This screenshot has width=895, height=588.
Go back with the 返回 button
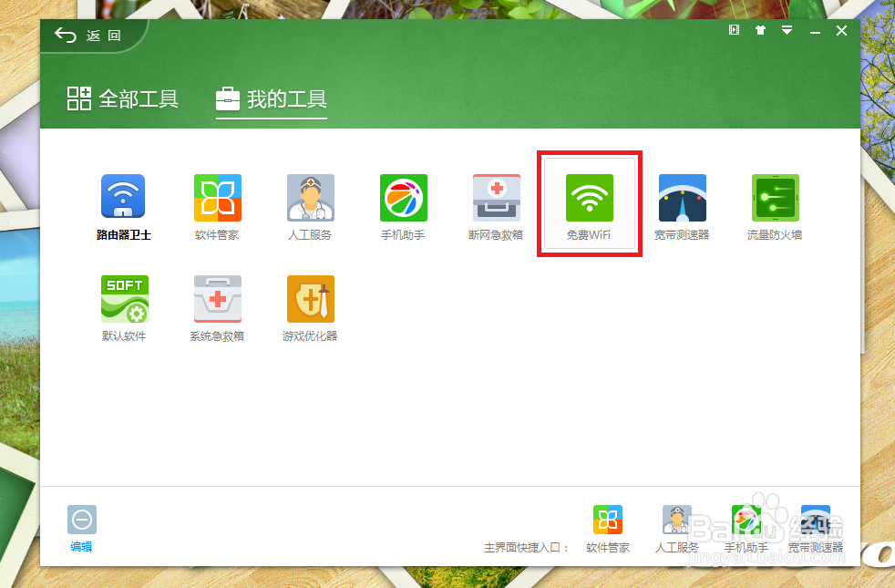point(87,36)
